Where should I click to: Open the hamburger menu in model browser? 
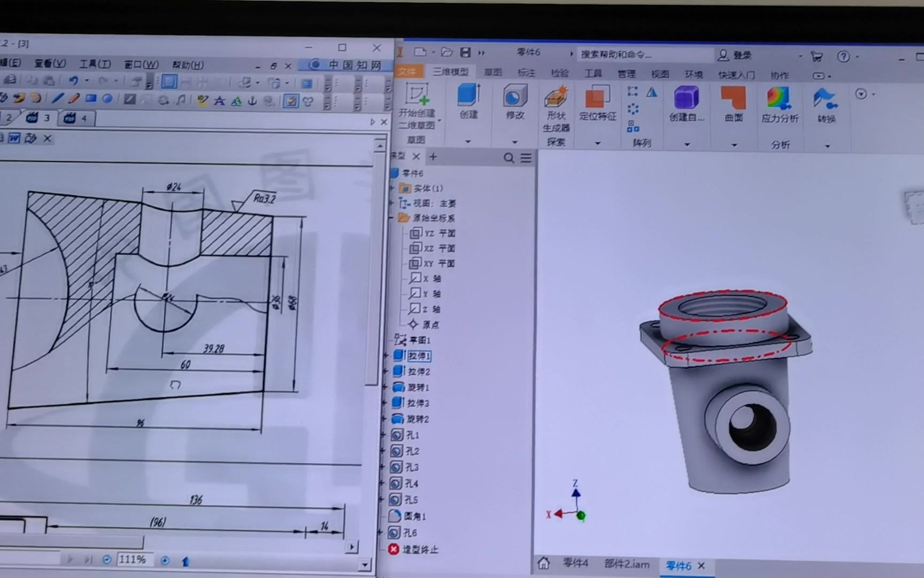click(526, 158)
